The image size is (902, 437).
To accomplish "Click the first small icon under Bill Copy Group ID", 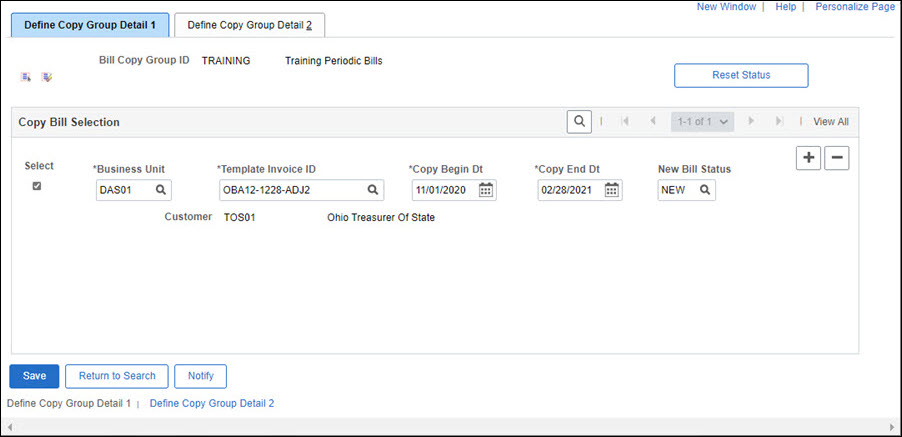I will (26, 77).
